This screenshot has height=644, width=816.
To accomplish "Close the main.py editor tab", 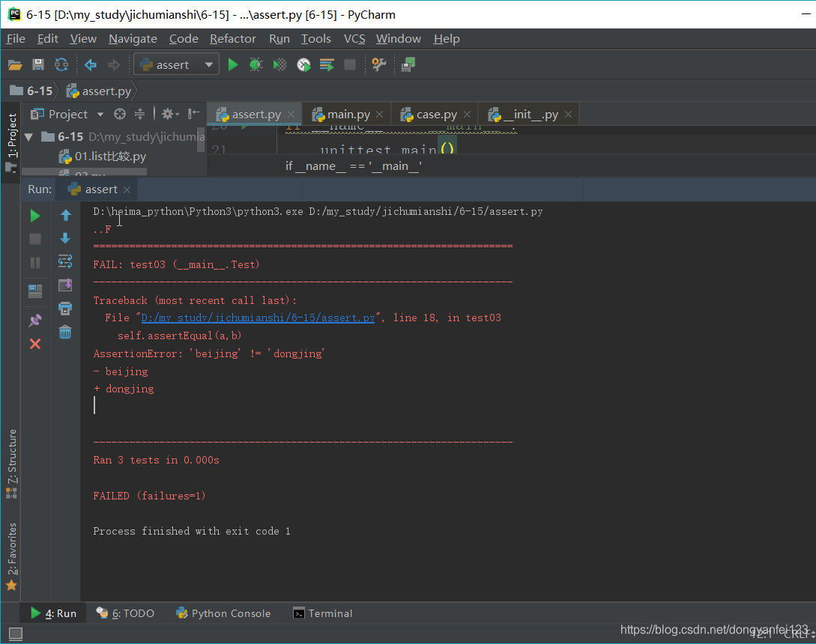I will (379, 115).
